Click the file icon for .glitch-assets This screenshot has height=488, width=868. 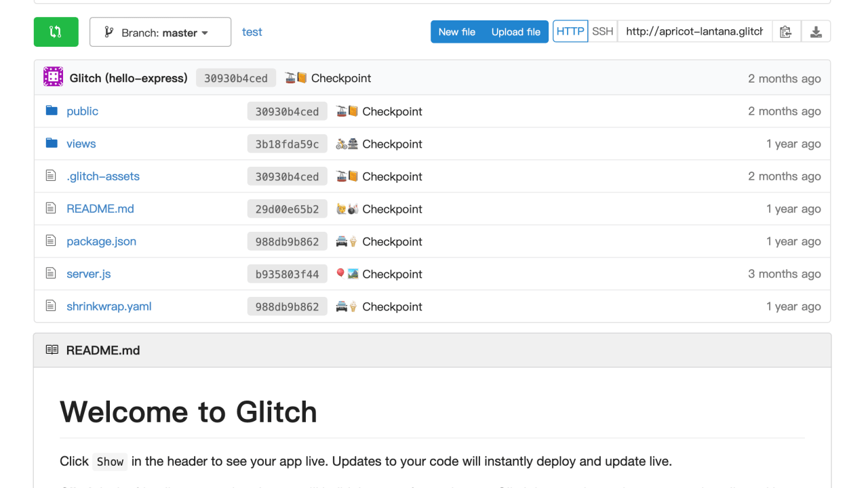click(x=51, y=176)
